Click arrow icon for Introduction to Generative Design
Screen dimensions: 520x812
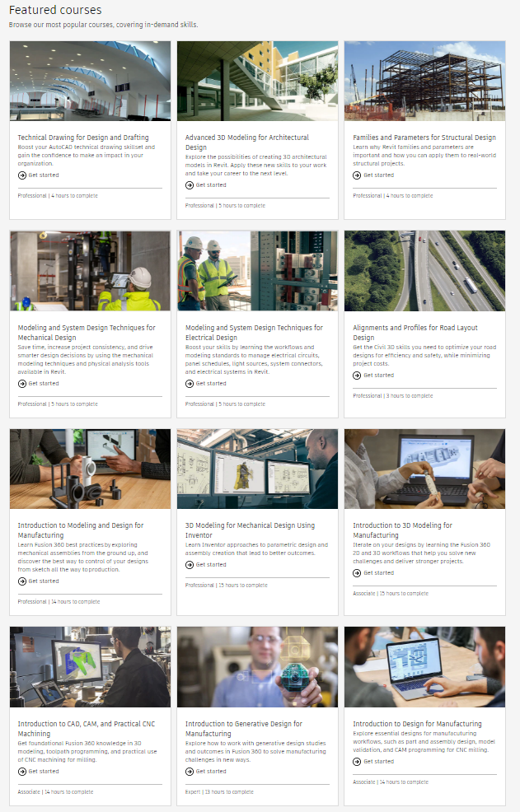pyautogui.click(x=190, y=772)
